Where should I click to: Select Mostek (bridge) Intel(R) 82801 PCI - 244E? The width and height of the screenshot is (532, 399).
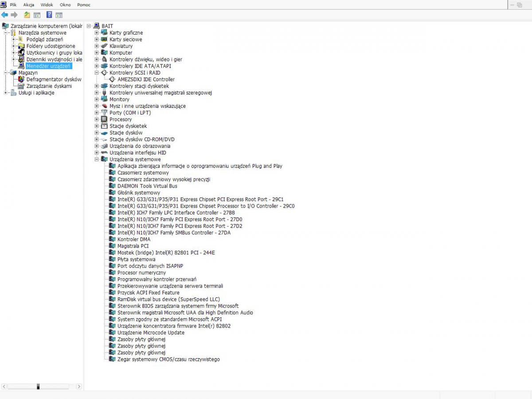(166, 252)
